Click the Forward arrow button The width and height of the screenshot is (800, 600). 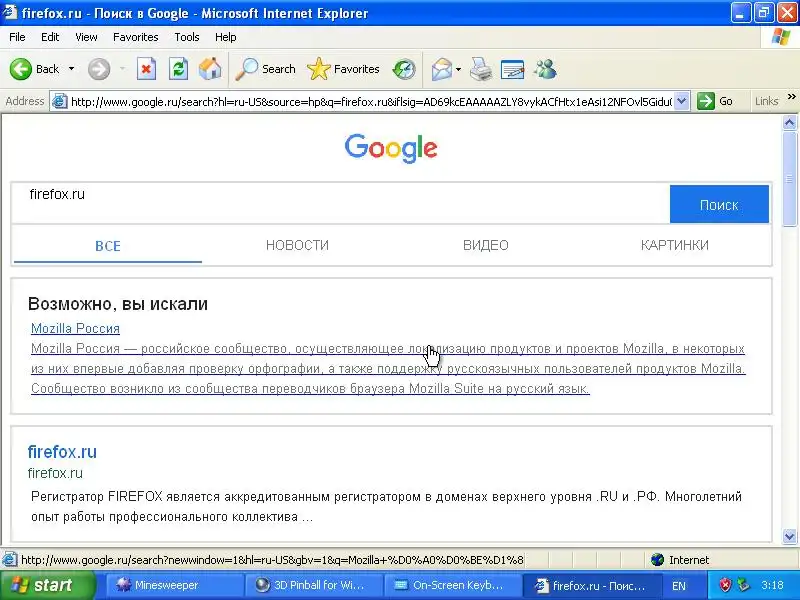tap(99, 69)
